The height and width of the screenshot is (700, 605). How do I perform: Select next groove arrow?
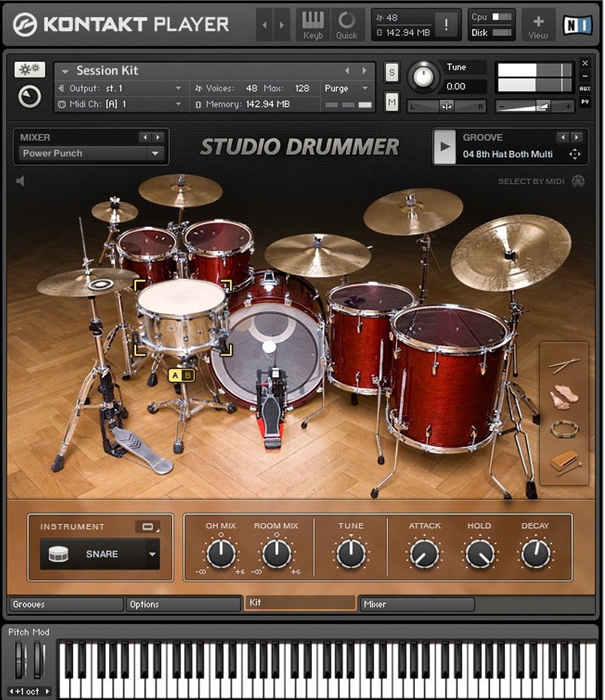[577, 137]
